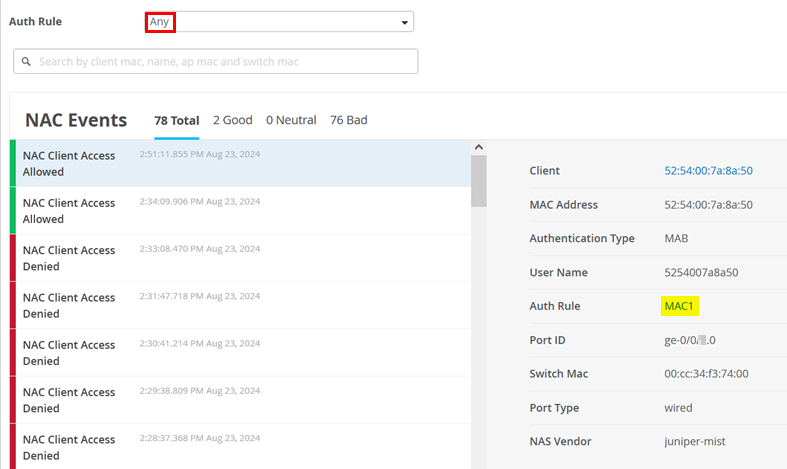Open the Auth Rule dropdown

278,21
